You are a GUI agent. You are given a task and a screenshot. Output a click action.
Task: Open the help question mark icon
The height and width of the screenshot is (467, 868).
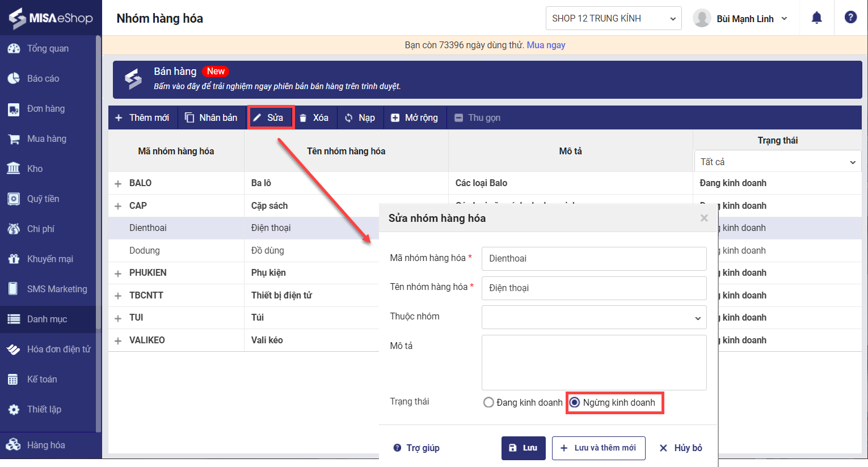(x=850, y=18)
